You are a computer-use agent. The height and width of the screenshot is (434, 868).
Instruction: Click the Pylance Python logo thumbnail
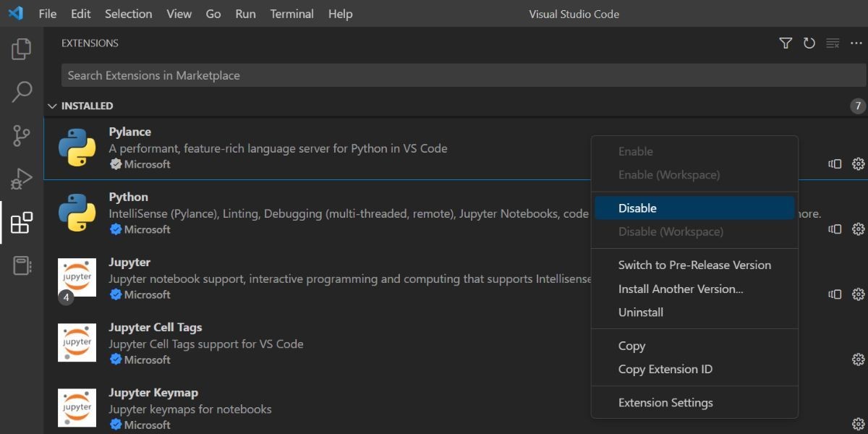[x=77, y=148]
